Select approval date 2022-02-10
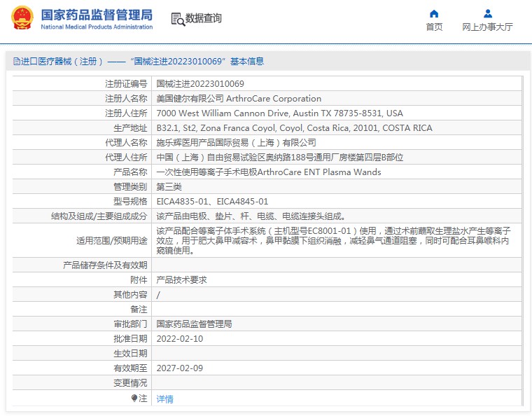 click(179, 339)
